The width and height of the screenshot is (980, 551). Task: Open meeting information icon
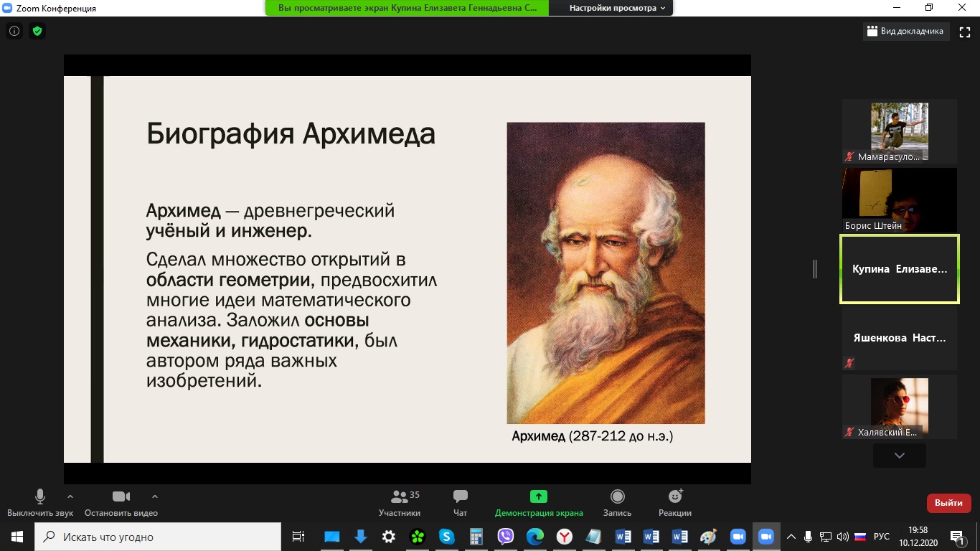[x=14, y=32]
